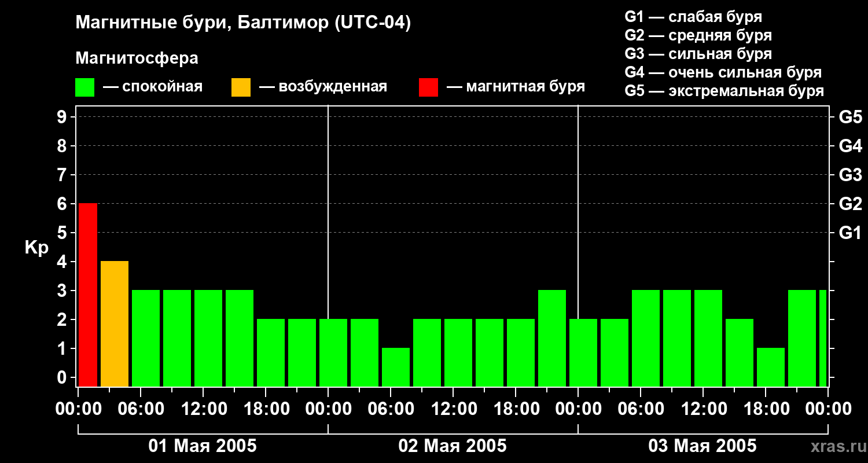Viewport: 868px width, 463px height.
Task: Click the 06:00 time label above «02 Мая 2005»
Action: pos(391,409)
